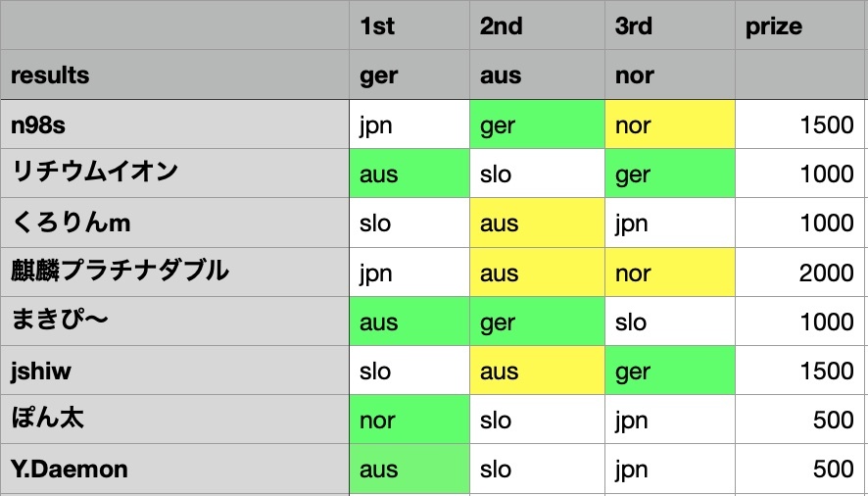
Task: Select the 1st column header
Action: pos(410,25)
